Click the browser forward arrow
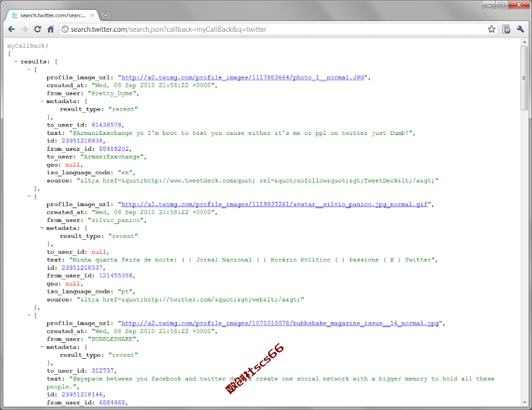 click(24, 29)
